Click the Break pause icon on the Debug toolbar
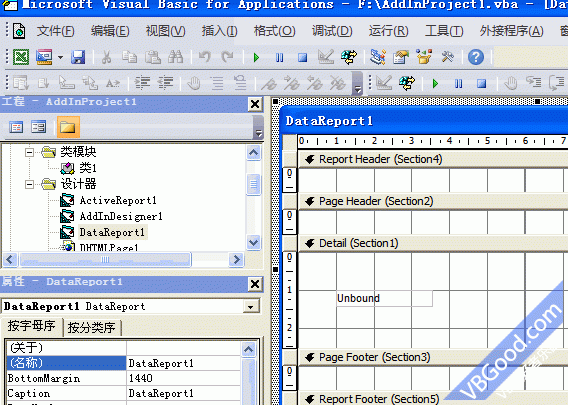Screen dimensions: 568x405 (458, 84)
